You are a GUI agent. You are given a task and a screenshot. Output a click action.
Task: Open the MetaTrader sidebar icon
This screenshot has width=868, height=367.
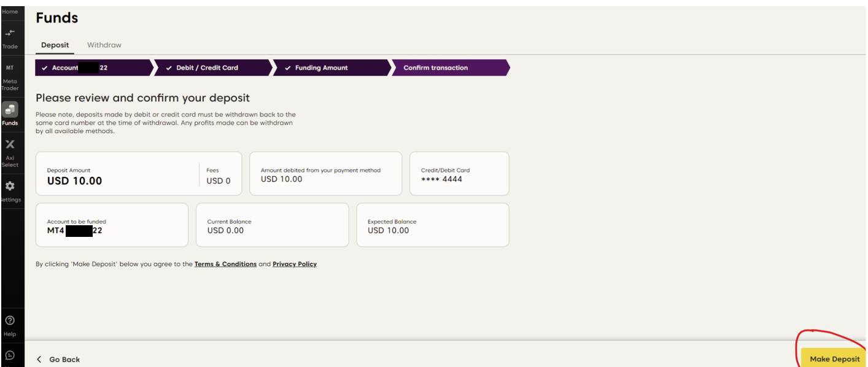point(10,68)
